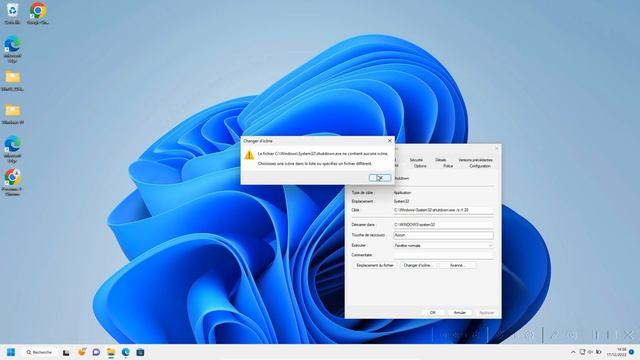The width and height of the screenshot is (640, 360).
Task: Switch to the Configuration tab
Action: (x=480, y=166)
